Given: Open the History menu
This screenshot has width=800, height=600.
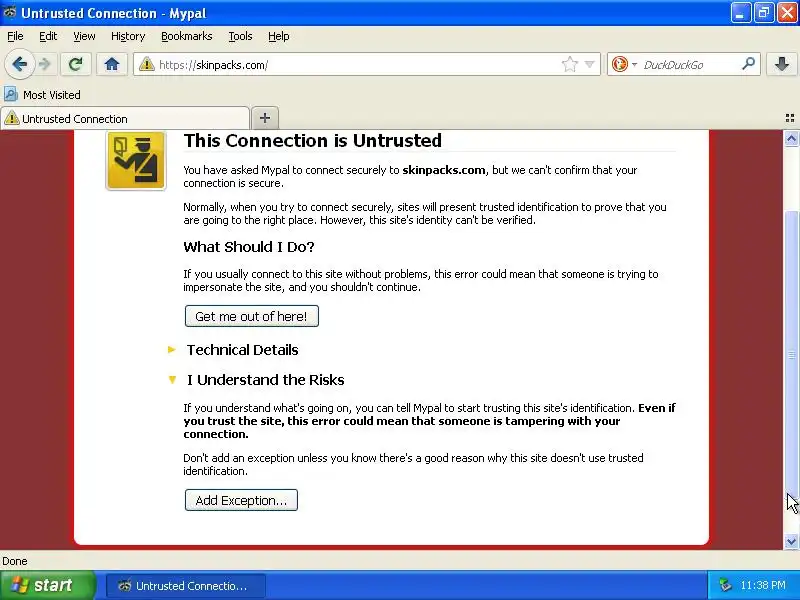Looking at the screenshot, I should tap(128, 36).
